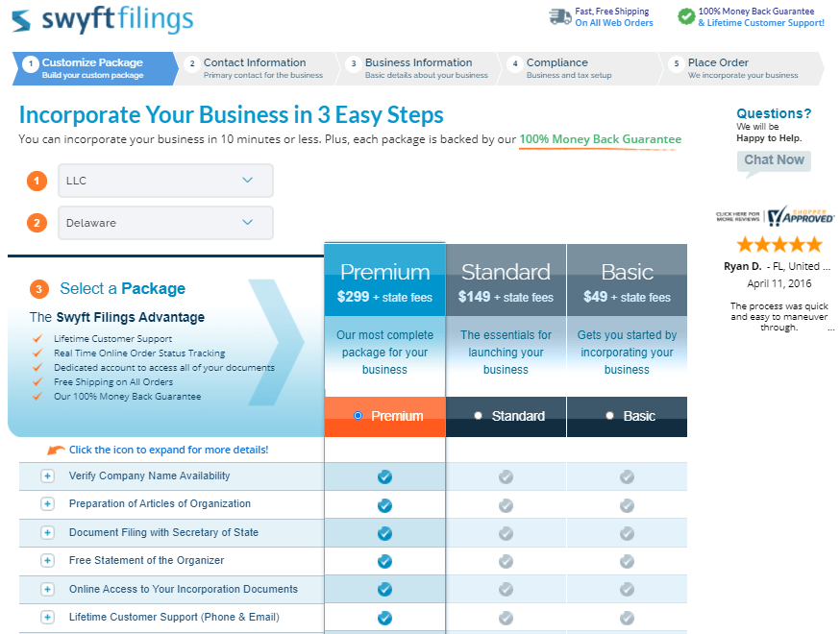Viewport: 840px width, 634px height.
Task: Click the Swyft Filings logo
Action: 100,19
